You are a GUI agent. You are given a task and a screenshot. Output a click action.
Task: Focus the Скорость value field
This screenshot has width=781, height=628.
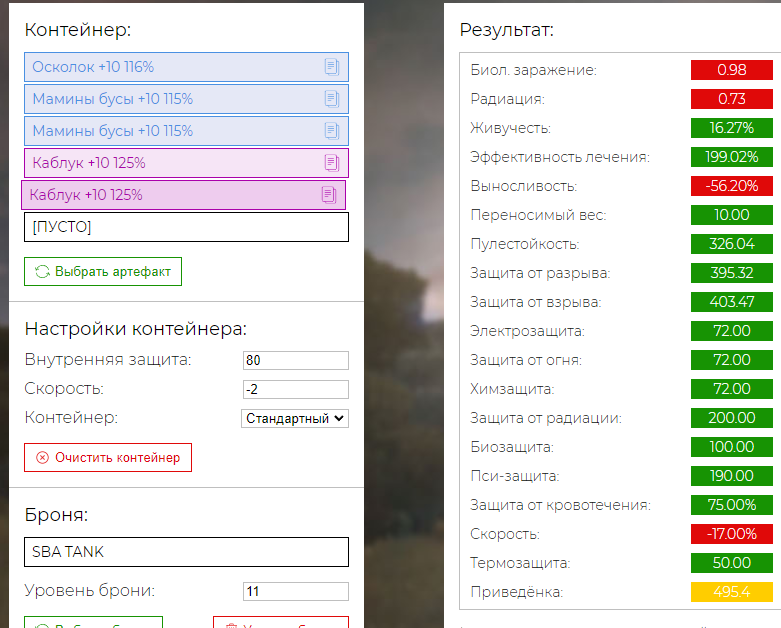[x=295, y=389]
